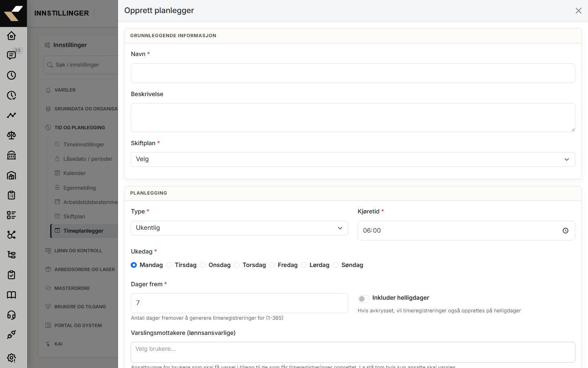588x368 pixels.
Task: Click the clock icon in Kjøretid field
Action: coord(566,231)
